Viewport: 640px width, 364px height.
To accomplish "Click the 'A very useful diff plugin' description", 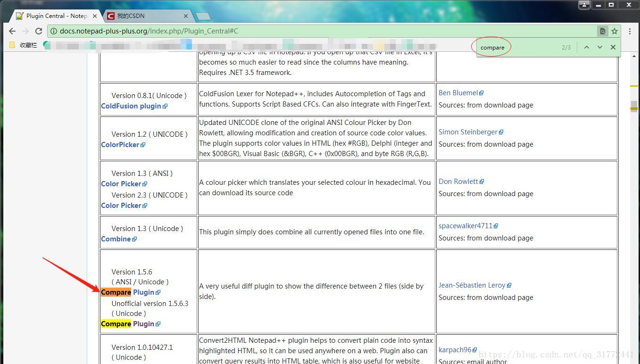I will (x=311, y=291).
